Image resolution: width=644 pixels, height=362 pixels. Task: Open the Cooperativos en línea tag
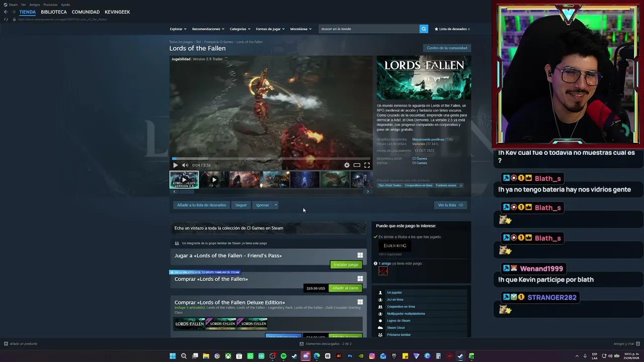[x=419, y=185]
